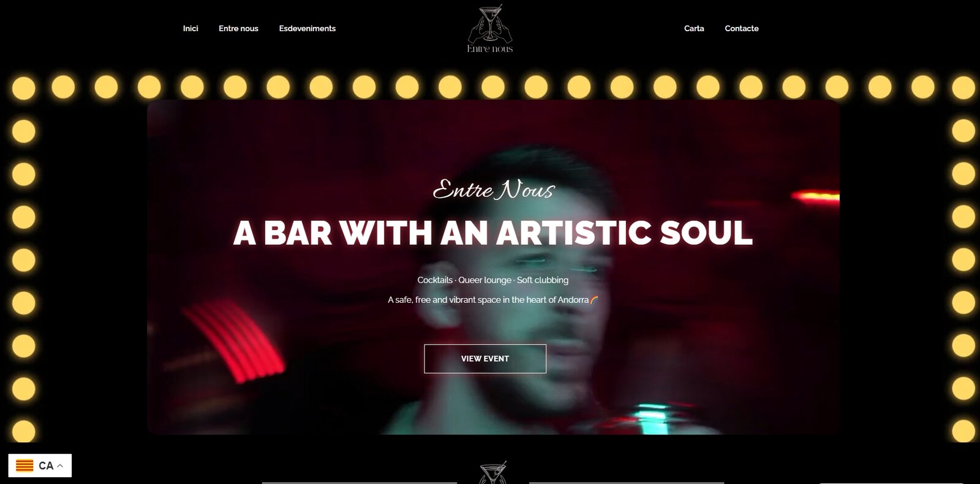980x484 pixels.
Task: Click the VIEW EVENT button
Action: click(x=485, y=359)
